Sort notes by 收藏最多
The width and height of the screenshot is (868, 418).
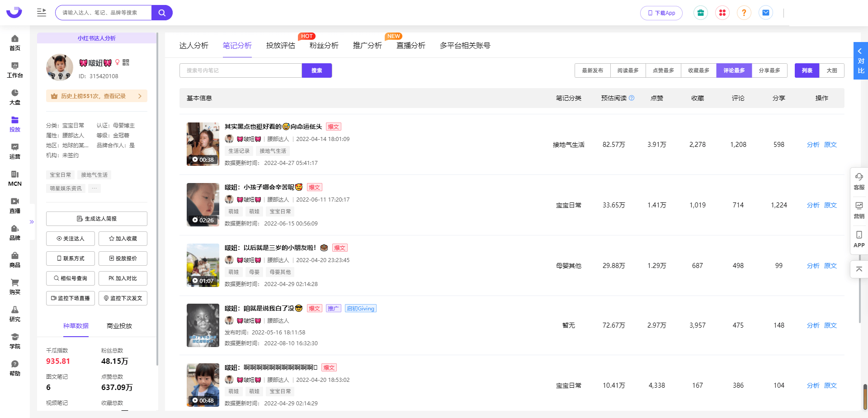click(698, 70)
